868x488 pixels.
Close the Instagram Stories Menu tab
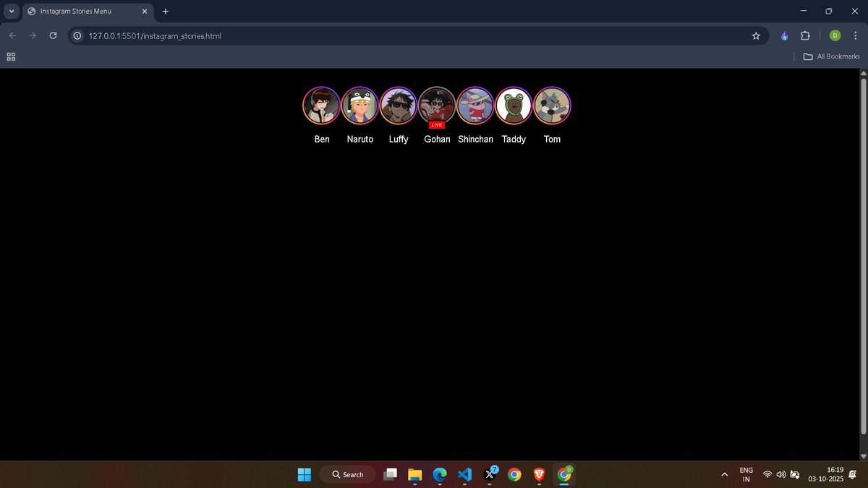[x=143, y=12]
